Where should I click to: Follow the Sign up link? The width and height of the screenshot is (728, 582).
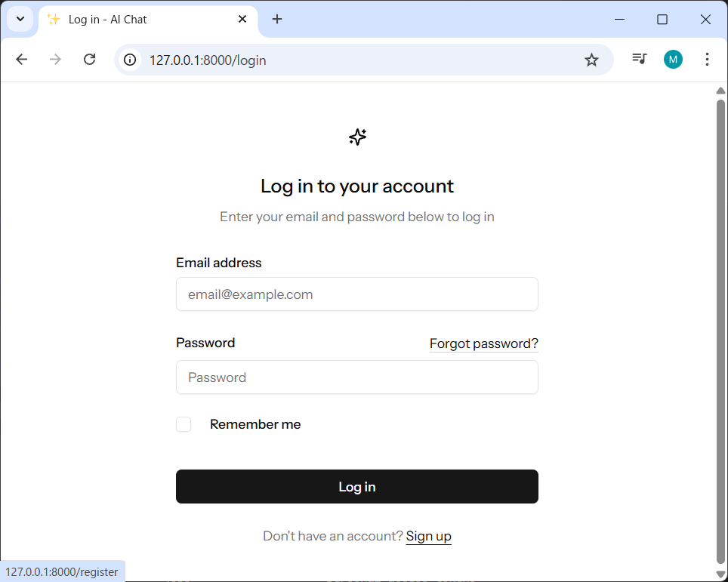pyautogui.click(x=428, y=536)
